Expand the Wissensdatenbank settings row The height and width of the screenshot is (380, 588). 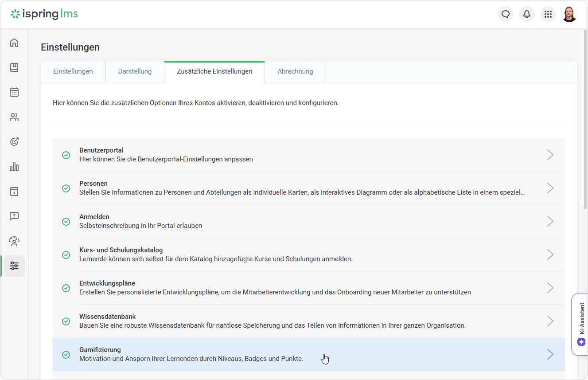pos(550,321)
